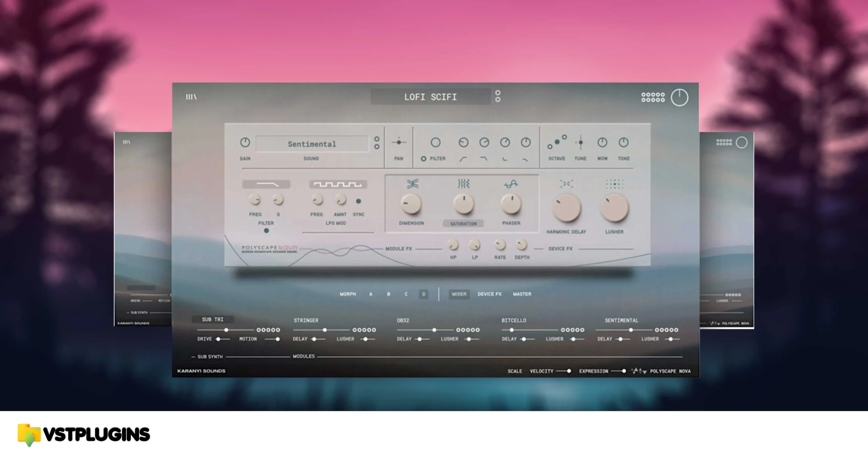Adjust the large LUSHER knob
The height and width of the screenshot is (460, 868).
(614, 208)
